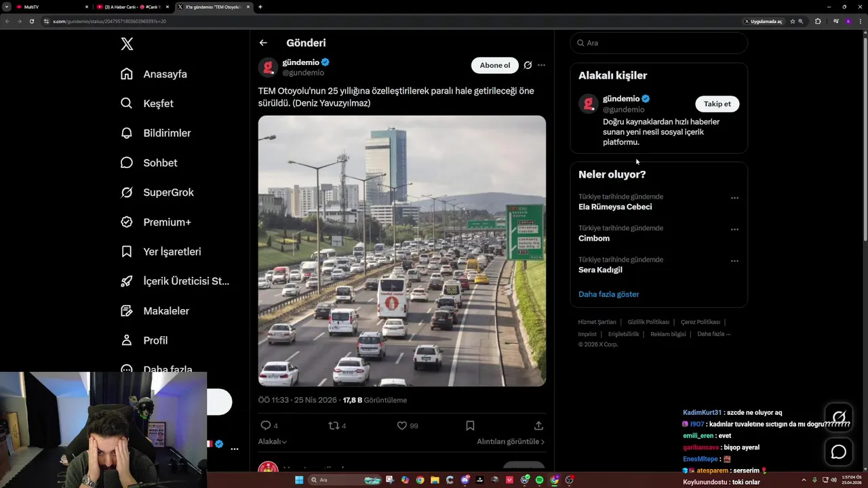The height and width of the screenshot is (488, 868).
Task: Open more options for Cimbom trend
Action: pos(734,230)
